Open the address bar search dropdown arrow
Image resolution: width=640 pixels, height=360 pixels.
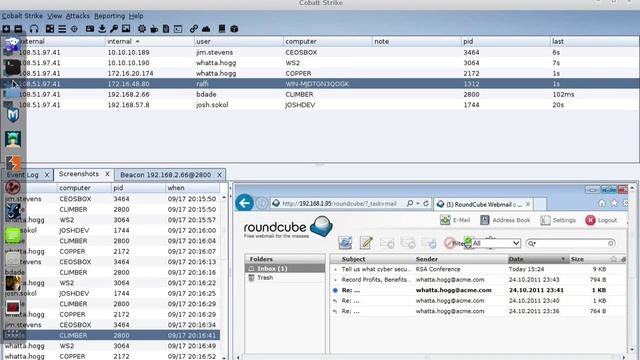(418, 203)
